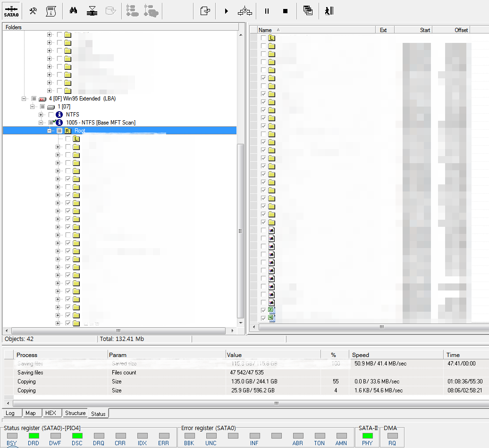Sort file list by Start column
This screenshot has width=489, height=448.
[413, 30]
